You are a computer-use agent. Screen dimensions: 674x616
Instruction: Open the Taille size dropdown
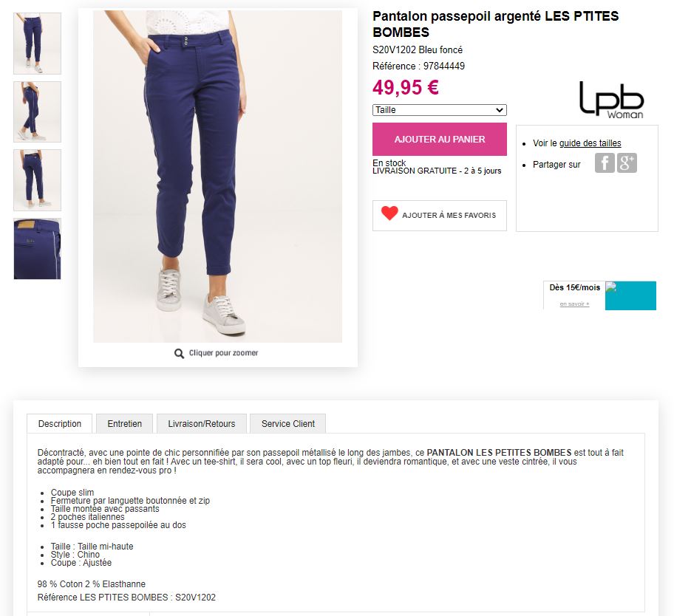[x=439, y=110]
